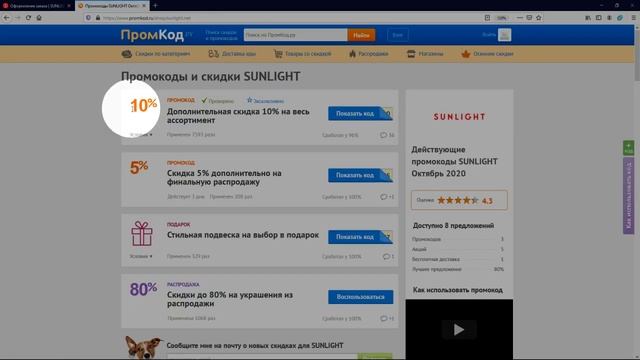Open the Осенние скидки menu item

[x=487, y=54]
